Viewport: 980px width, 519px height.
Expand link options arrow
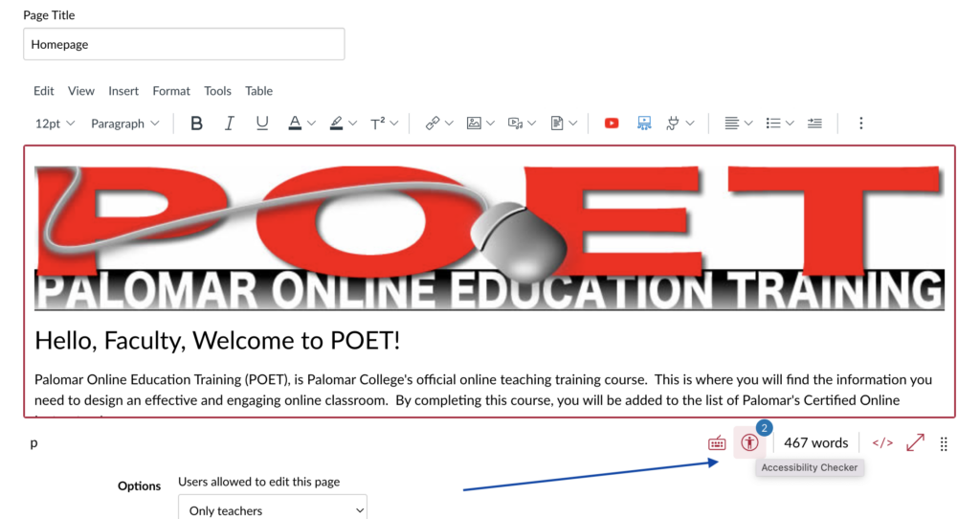(449, 124)
